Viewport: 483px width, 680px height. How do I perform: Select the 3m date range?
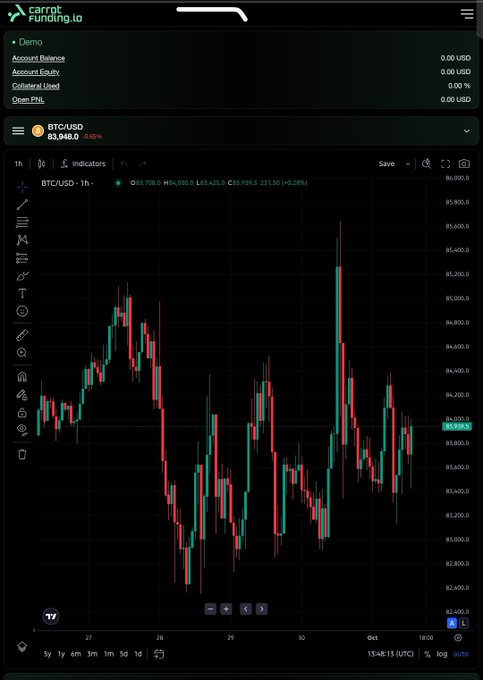point(92,654)
